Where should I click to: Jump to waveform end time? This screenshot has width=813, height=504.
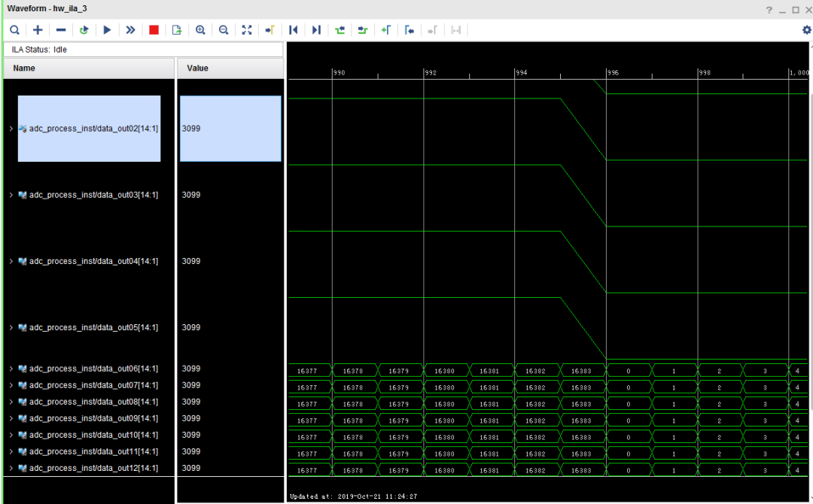pos(316,30)
